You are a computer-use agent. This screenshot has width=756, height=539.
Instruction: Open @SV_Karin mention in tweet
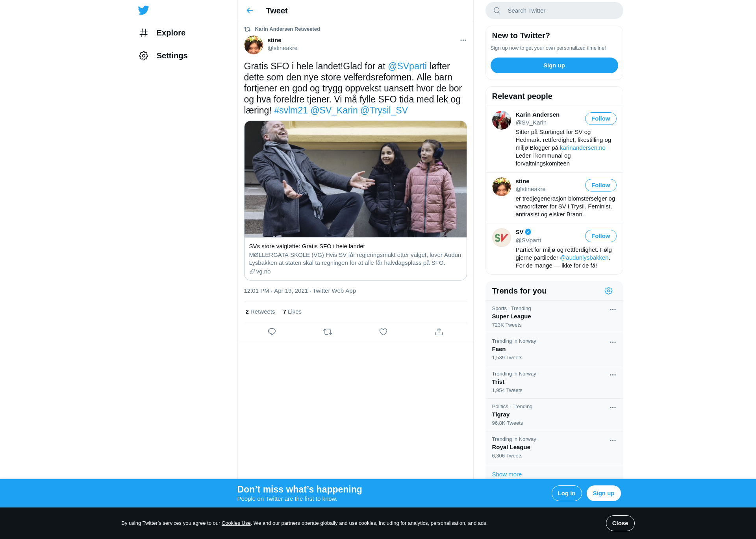click(334, 110)
